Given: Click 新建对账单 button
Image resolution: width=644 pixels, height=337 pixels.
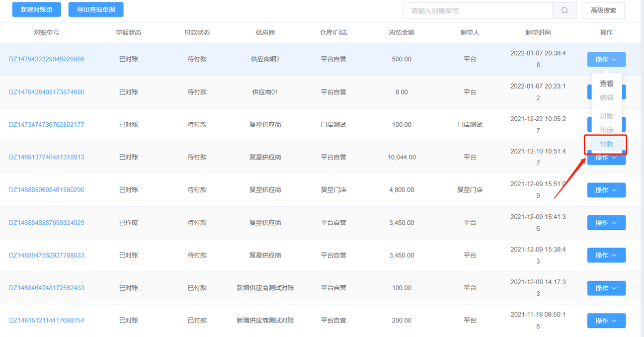Looking at the screenshot, I should point(36,10).
